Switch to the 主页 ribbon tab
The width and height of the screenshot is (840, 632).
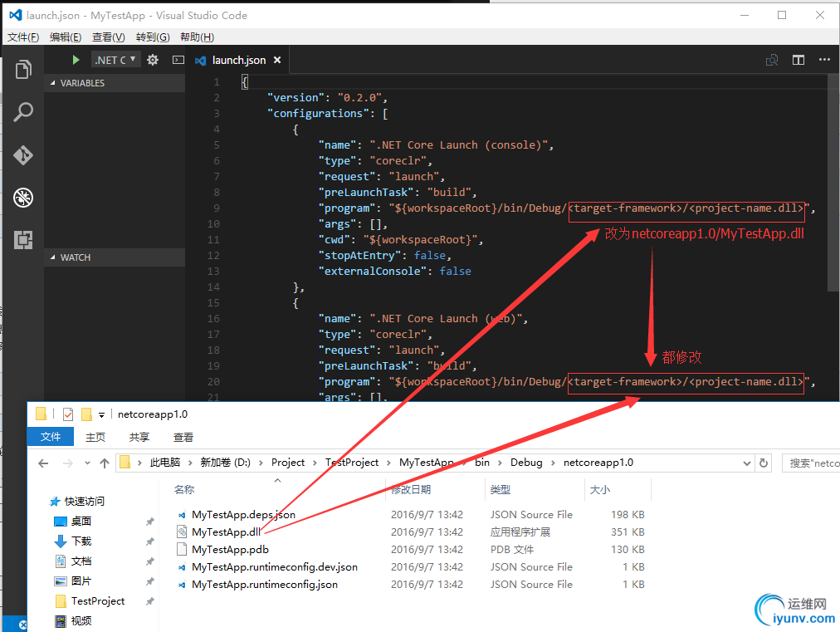click(95, 438)
